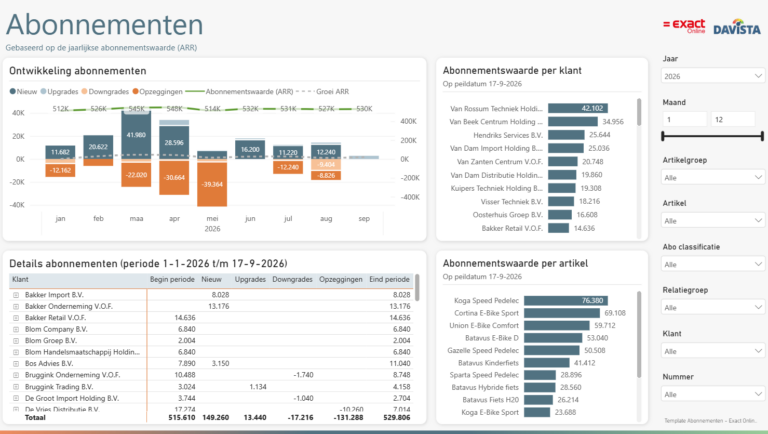Click the Template Abonnementen footer text
This screenshot has width=768, height=434.
click(710, 421)
